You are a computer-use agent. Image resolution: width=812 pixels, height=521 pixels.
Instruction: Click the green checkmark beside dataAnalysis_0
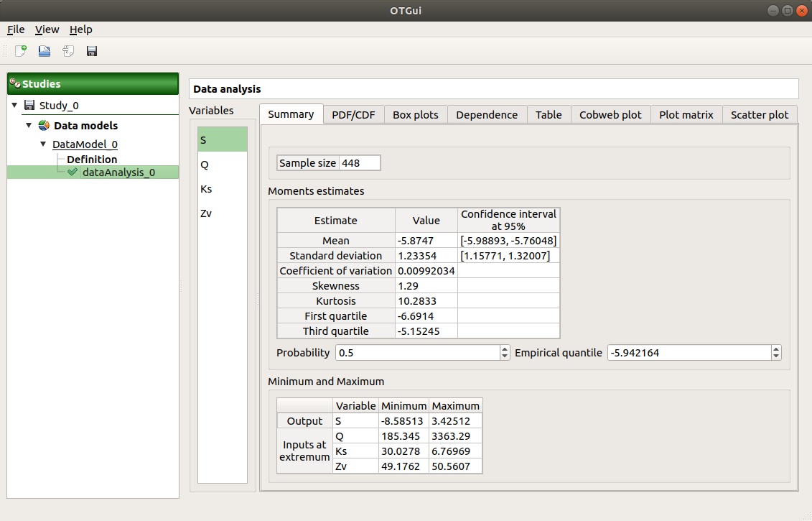click(72, 172)
